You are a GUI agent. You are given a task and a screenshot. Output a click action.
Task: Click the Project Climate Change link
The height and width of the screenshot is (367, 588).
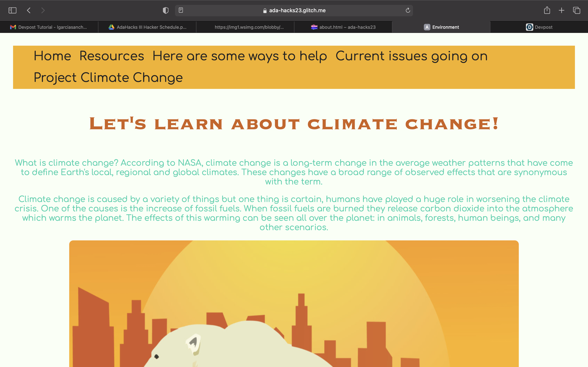tap(108, 78)
